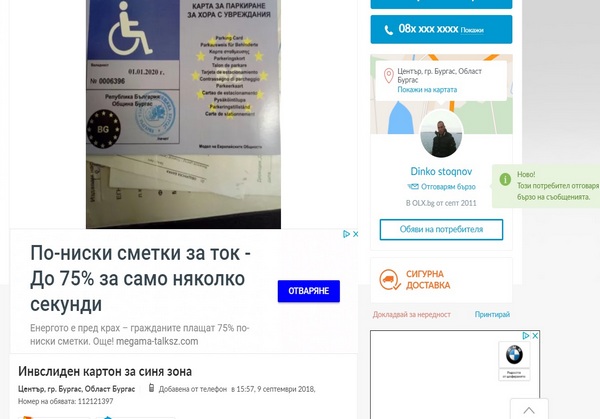
Task: Click 'Обяви на потребителя' button
Action: [x=441, y=229]
